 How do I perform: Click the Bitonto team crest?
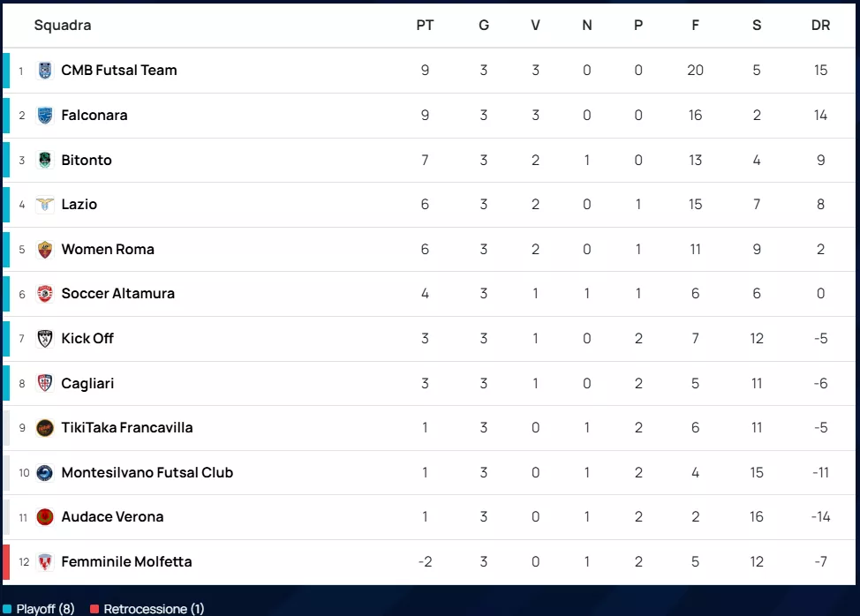(x=45, y=161)
